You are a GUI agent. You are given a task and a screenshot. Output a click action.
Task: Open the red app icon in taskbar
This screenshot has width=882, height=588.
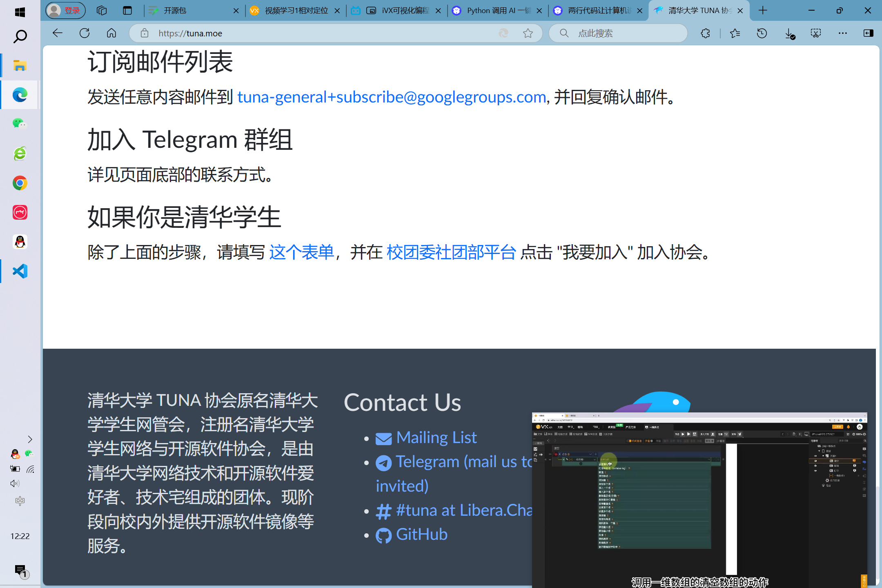(x=20, y=212)
